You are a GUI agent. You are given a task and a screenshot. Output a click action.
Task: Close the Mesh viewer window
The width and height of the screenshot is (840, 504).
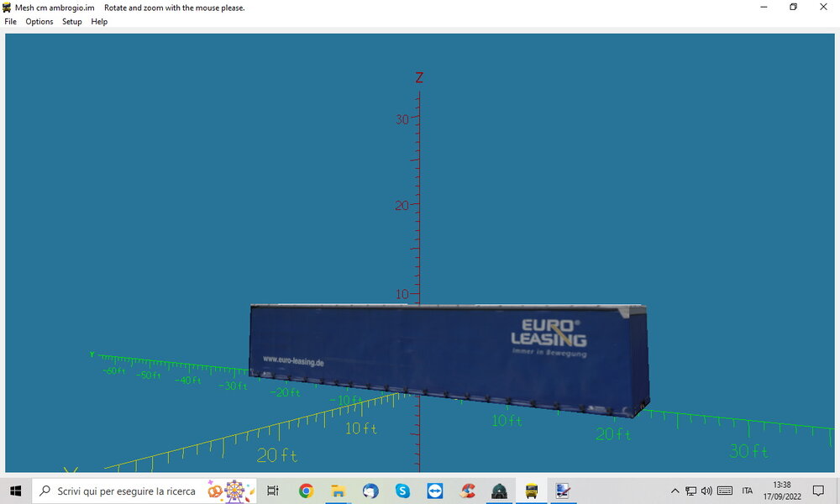823,7
